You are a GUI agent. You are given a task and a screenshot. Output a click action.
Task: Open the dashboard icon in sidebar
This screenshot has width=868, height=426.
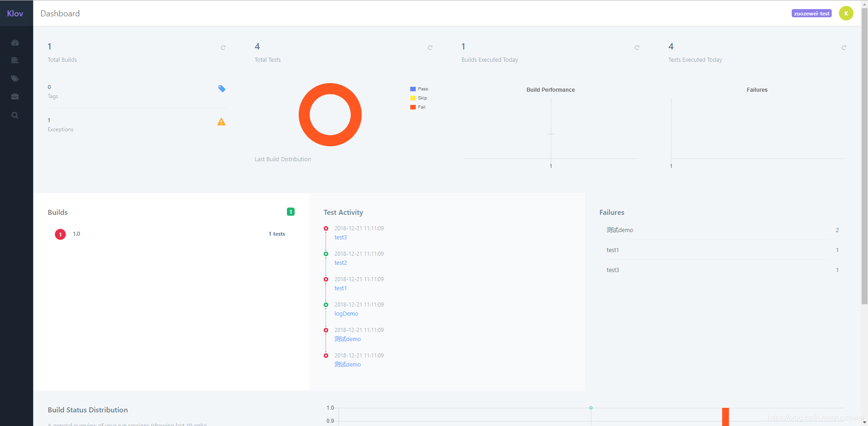point(15,43)
